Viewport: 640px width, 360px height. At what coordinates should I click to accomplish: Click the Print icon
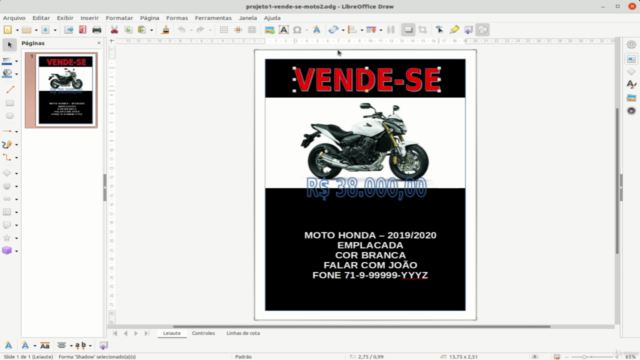click(x=97, y=30)
